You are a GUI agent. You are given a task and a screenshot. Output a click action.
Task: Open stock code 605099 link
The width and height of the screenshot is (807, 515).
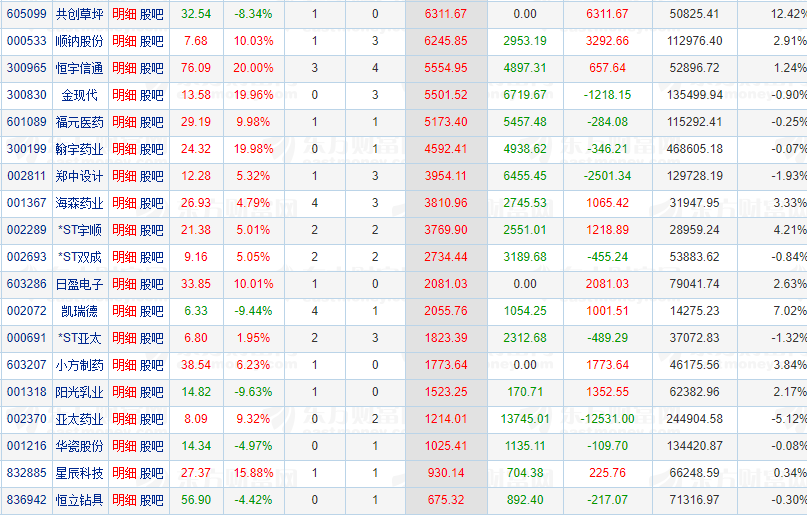tap(26, 14)
